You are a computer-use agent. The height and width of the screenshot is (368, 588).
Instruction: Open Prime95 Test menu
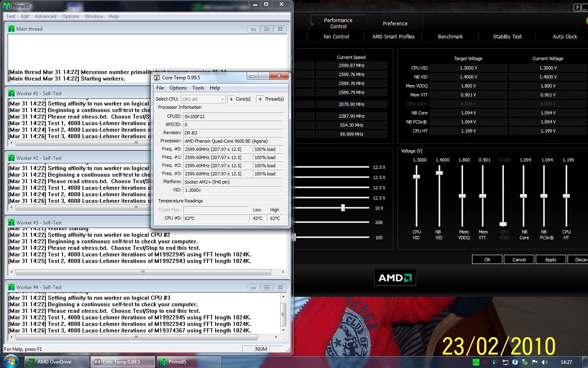tap(11, 16)
